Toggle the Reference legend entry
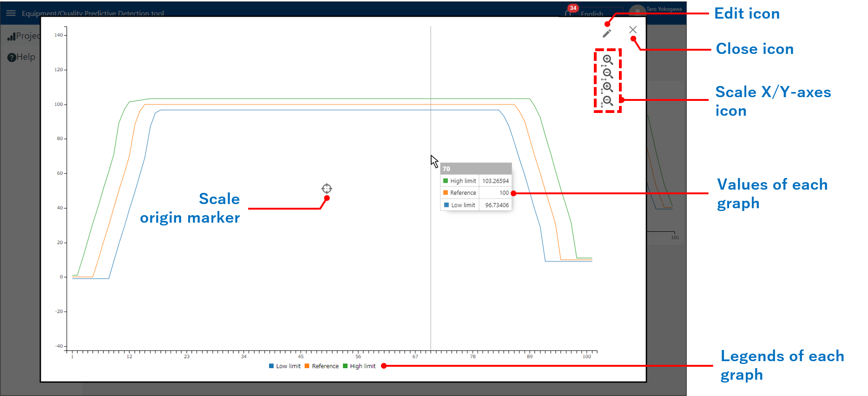The height and width of the screenshot is (396, 868). point(322,366)
